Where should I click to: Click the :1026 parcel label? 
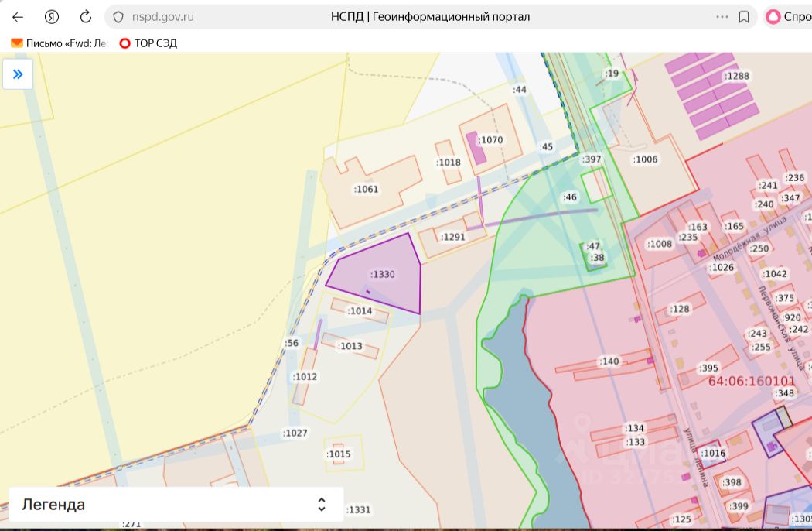[x=722, y=268]
